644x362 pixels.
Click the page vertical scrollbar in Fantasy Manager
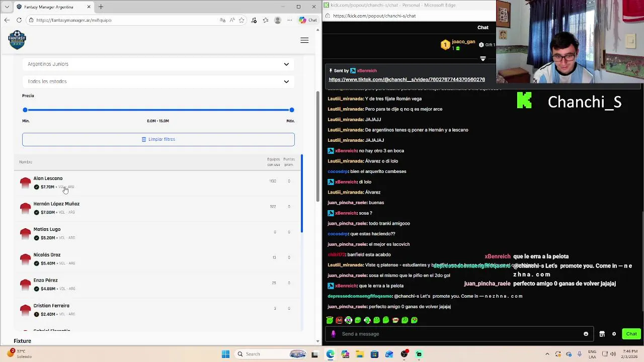(317, 146)
